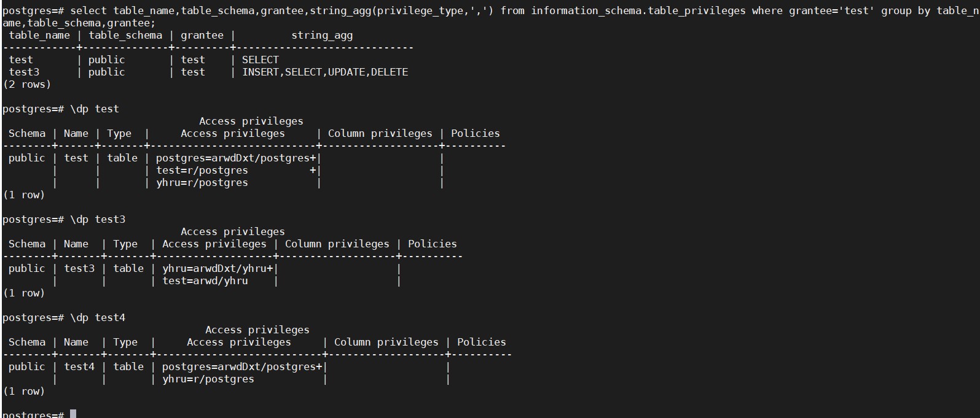Click the test=arwd/yhru privilege entry
The width and height of the screenshot is (980, 418).
coord(205,281)
